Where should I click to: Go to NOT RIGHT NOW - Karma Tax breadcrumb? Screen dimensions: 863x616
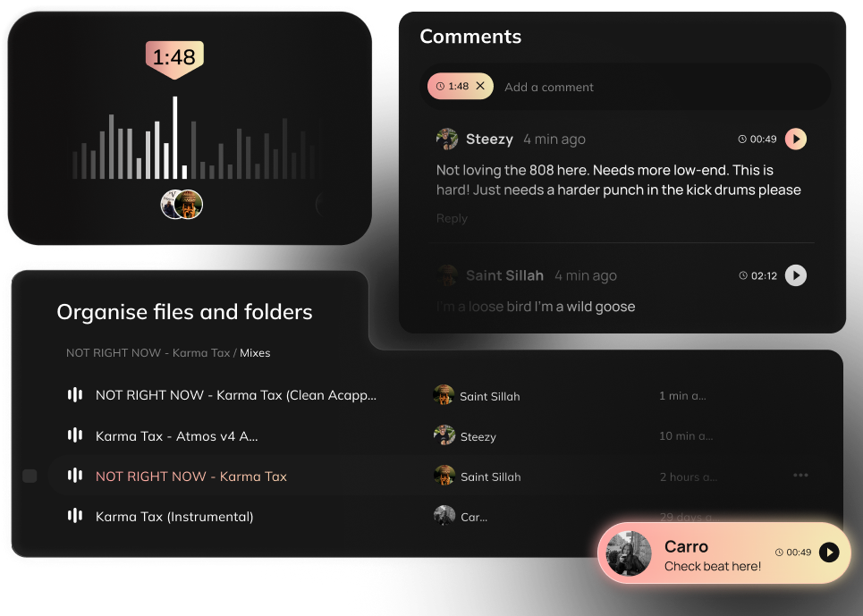coord(148,353)
